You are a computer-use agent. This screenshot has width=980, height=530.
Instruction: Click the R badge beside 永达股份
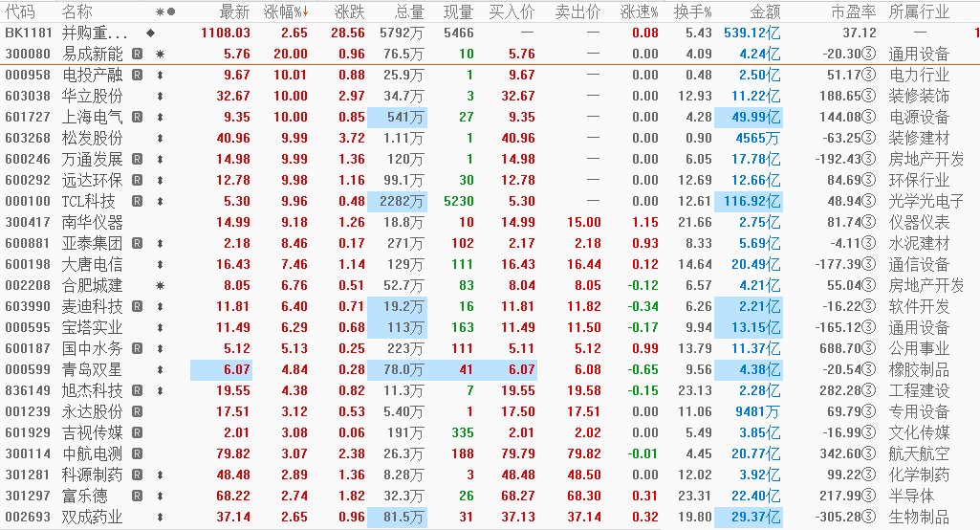tap(138, 411)
